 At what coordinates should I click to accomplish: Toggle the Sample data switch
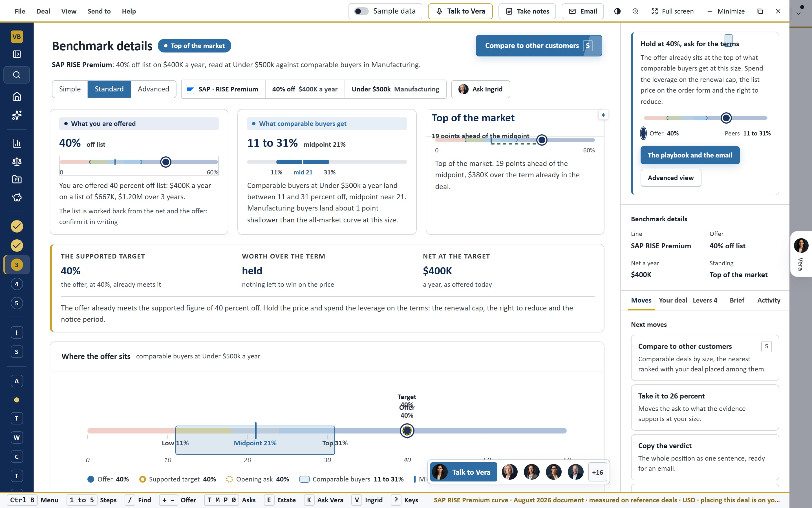[x=361, y=11]
